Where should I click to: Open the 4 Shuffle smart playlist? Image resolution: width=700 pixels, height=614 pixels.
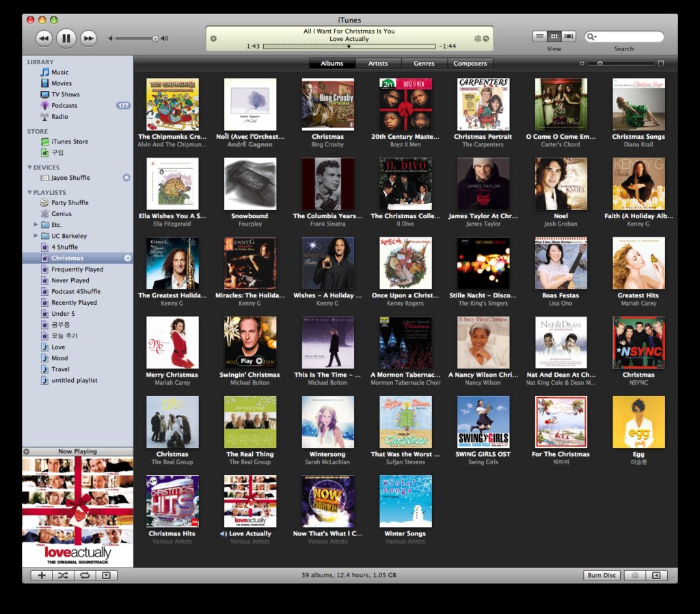click(x=64, y=247)
